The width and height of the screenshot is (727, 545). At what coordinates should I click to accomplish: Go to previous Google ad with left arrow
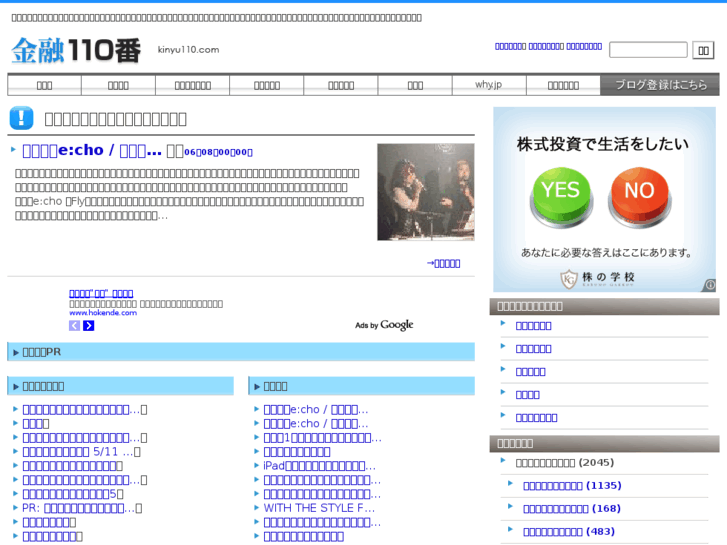pos(74,326)
